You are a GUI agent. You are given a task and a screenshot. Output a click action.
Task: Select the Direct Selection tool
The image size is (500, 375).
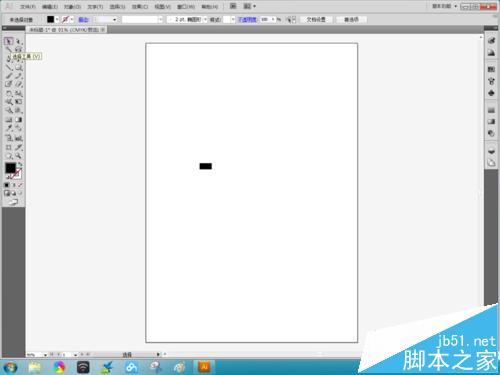coord(19,41)
